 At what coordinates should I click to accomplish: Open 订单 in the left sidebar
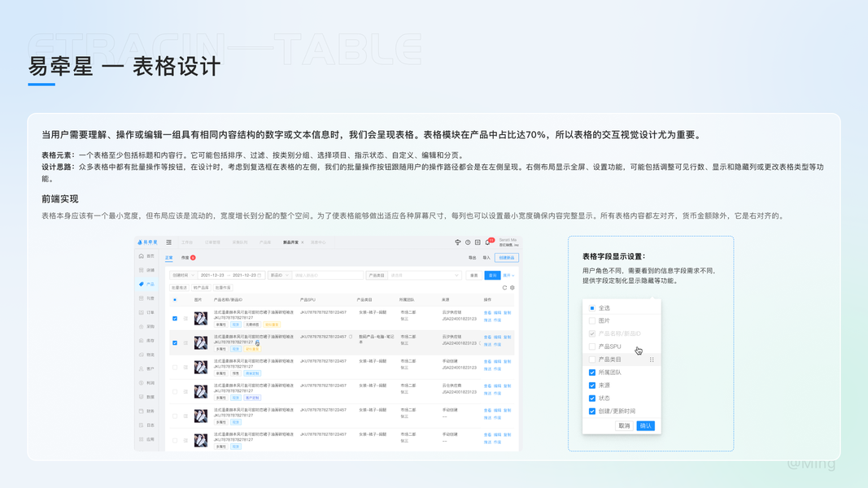[147, 312]
